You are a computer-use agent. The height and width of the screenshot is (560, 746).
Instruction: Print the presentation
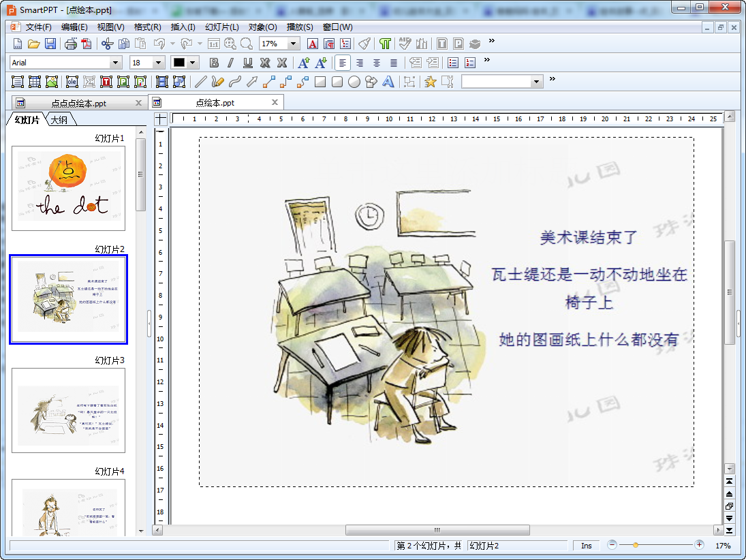coord(70,44)
